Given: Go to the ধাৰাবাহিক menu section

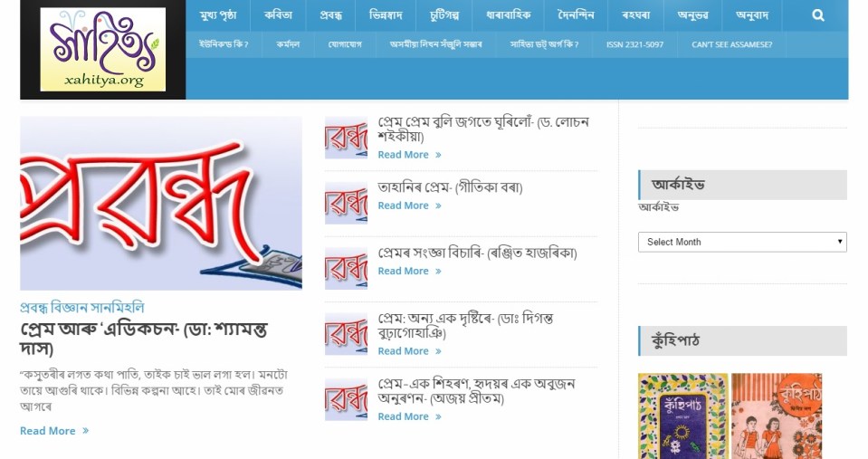Looking at the screenshot, I should pos(508,15).
